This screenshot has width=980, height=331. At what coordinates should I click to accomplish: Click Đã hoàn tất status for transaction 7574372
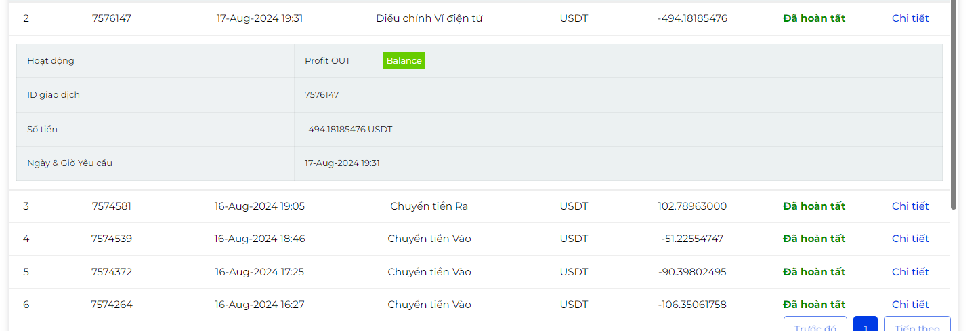pos(814,272)
